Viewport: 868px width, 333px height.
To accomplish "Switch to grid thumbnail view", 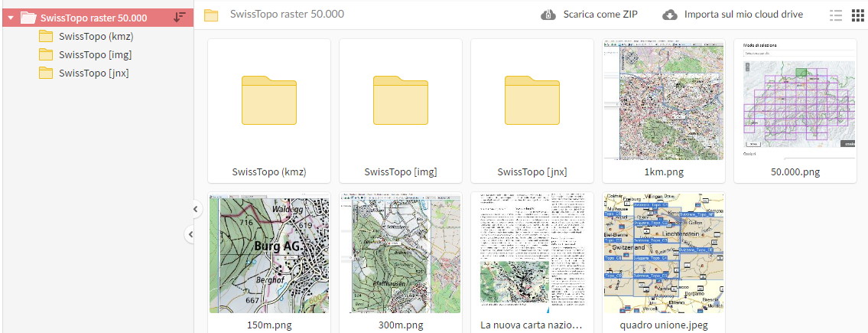I will click(857, 15).
